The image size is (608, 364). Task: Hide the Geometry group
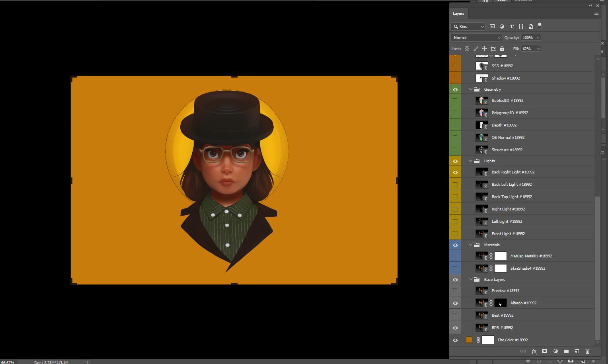[x=455, y=90]
